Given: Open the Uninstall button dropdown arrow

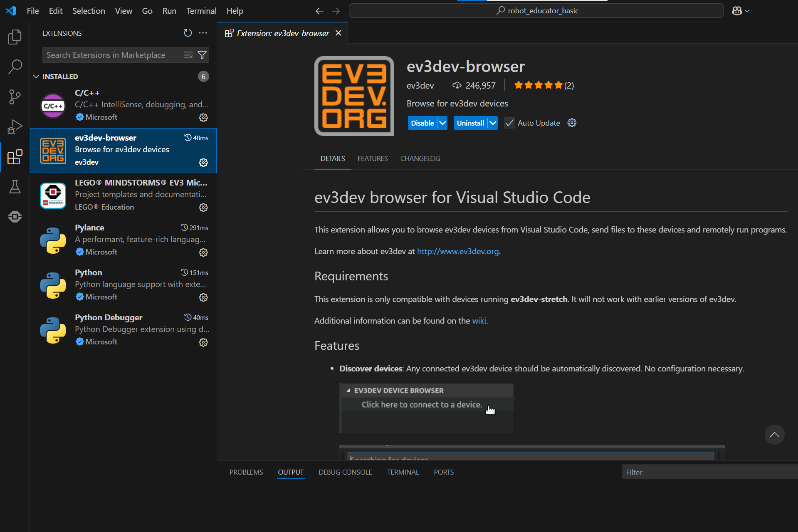Looking at the screenshot, I should click(493, 123).
